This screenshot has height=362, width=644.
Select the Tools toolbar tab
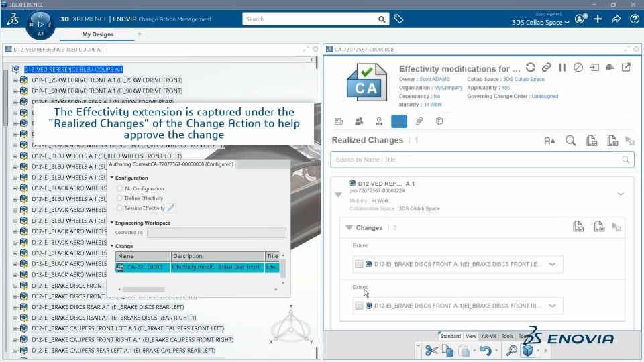pos(507,336)
